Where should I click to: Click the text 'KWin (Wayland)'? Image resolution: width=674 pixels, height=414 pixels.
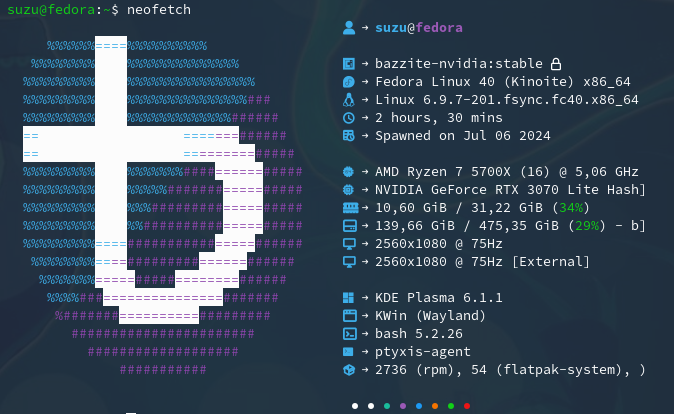point(430,316)
